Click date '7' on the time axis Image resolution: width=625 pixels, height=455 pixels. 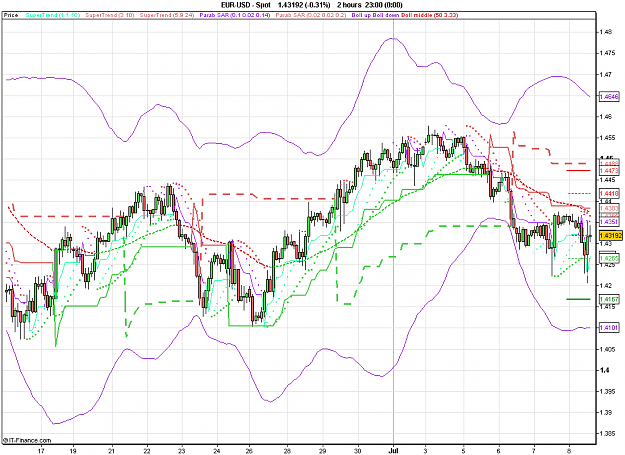(x=534, y=451)
